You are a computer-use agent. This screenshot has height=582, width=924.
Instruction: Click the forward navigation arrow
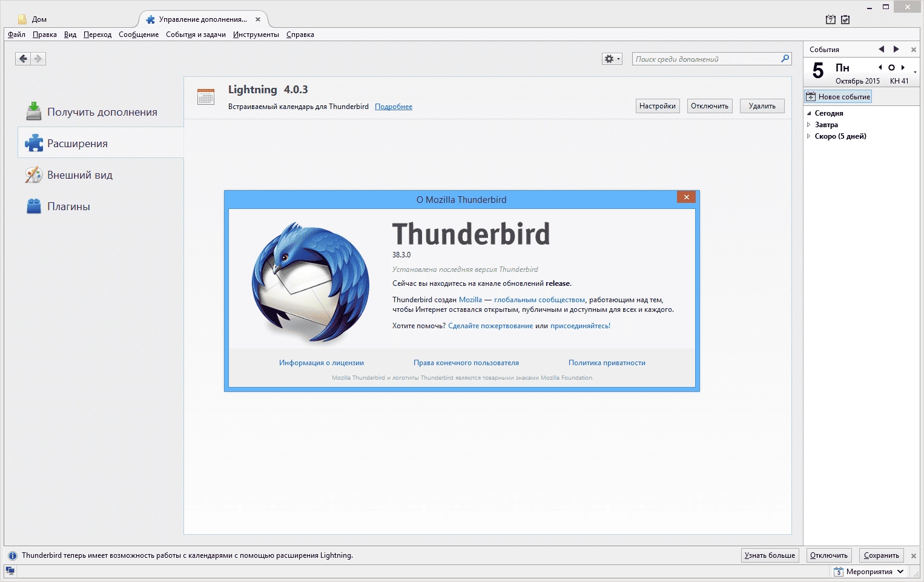tap(38, 59)
